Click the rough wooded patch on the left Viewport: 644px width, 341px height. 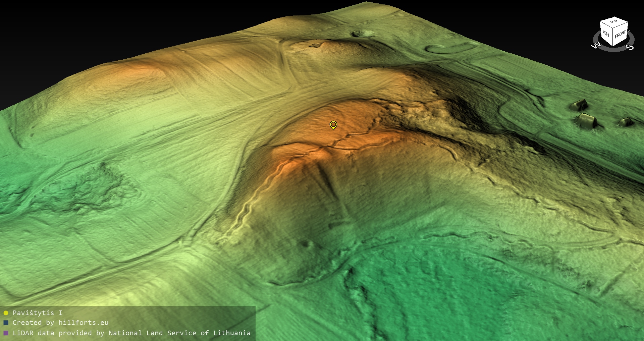point(84,191)
